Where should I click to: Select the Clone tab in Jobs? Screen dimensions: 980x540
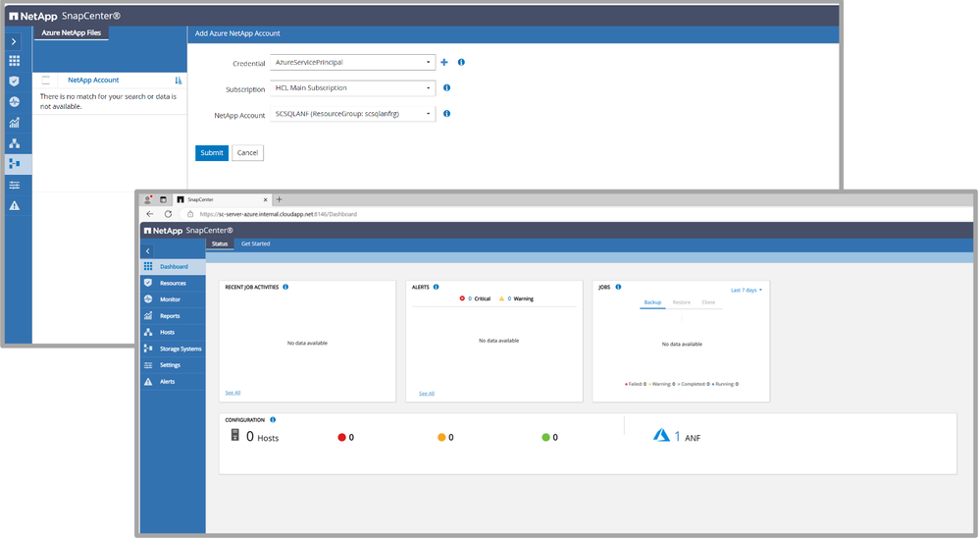click(708, 302)
